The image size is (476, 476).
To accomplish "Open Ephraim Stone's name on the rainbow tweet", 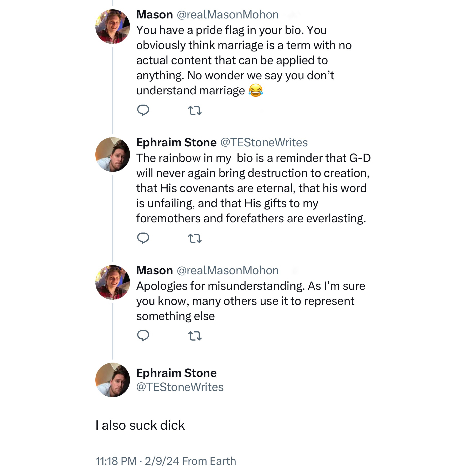I will tap(176, 143).
